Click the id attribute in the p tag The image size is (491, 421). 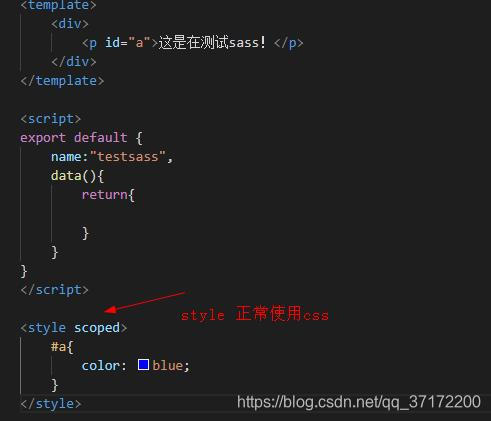pyautogui.click(x=112, y=43)
